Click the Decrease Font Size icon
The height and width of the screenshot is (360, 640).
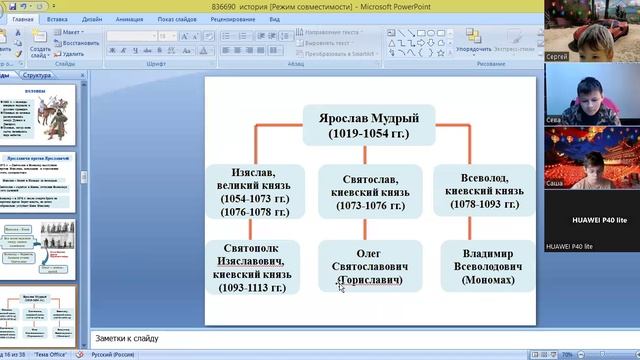click(195, 36)
